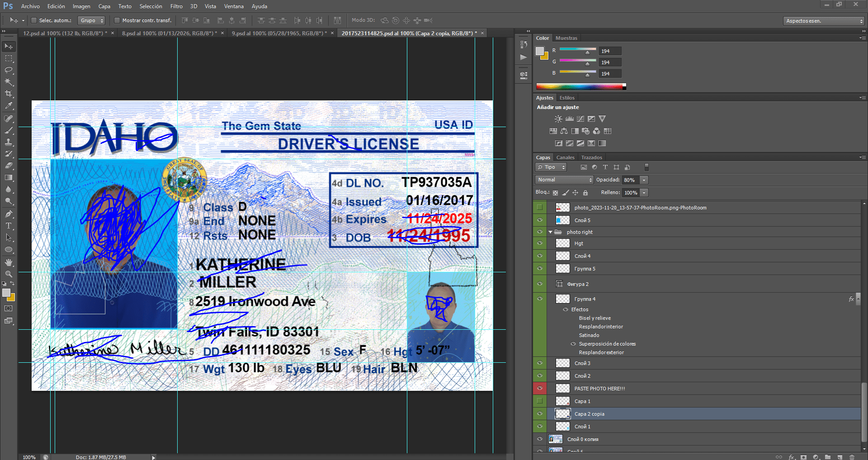The height and width of the screenshot is (460, 868).
Task: Hide the Hgt layer using its eye icon
Action: point(540,243)
